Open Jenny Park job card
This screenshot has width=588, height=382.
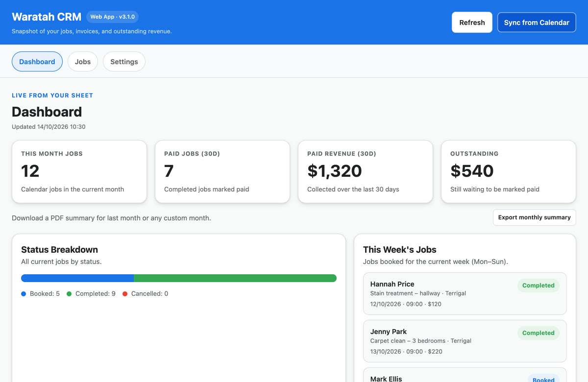tap(465, 341)
